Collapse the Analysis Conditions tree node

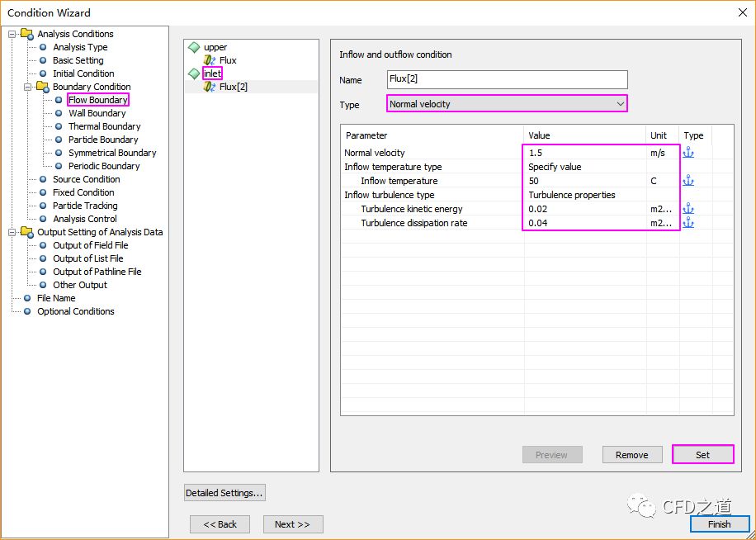(x=13, y=34)
